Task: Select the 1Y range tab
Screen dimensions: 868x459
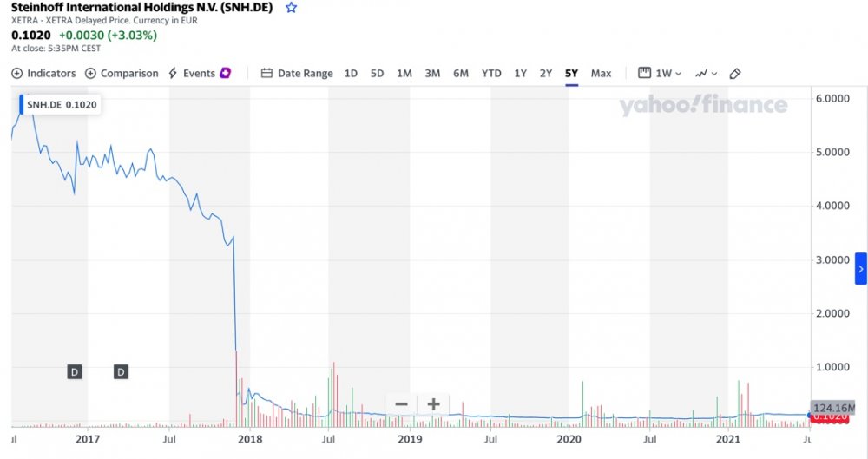Action: coord(520,73)
